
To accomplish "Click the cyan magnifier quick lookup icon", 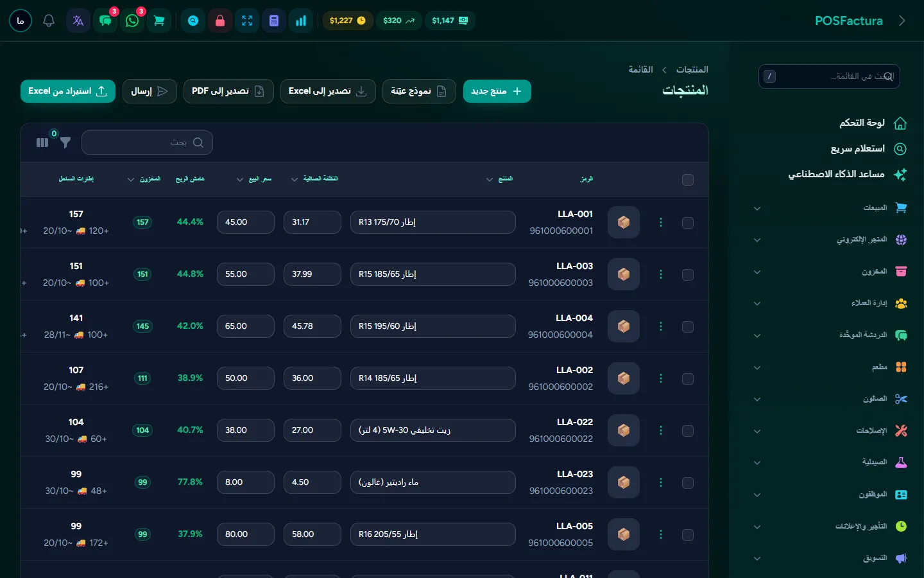I will tap(193, 21).
